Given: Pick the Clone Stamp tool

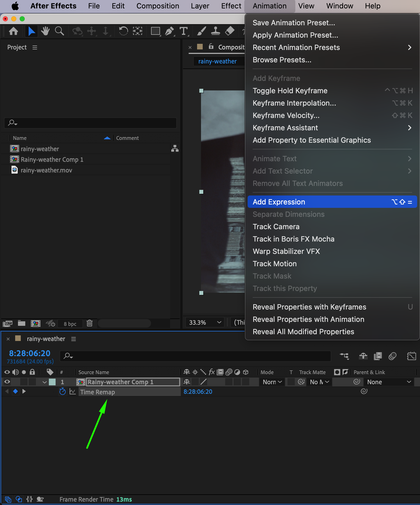Looking at the screenshot, I should click(x=215, y=31).
